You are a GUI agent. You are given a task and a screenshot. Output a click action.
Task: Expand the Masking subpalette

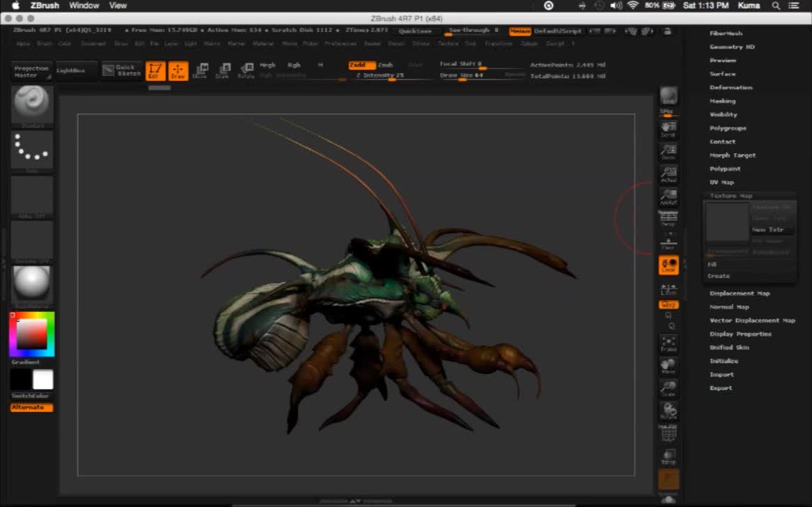[722, 101]
